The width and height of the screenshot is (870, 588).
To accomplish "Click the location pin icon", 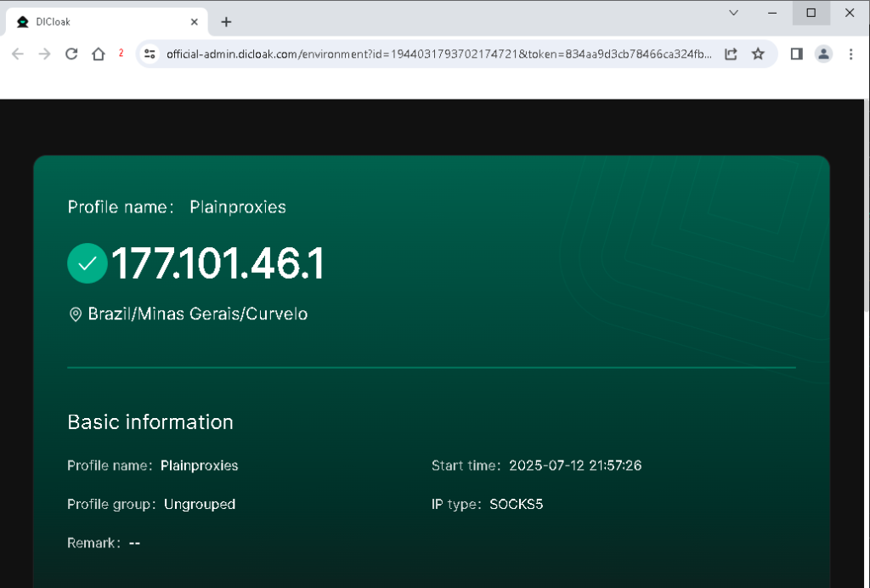I will [x=75, y=314].
